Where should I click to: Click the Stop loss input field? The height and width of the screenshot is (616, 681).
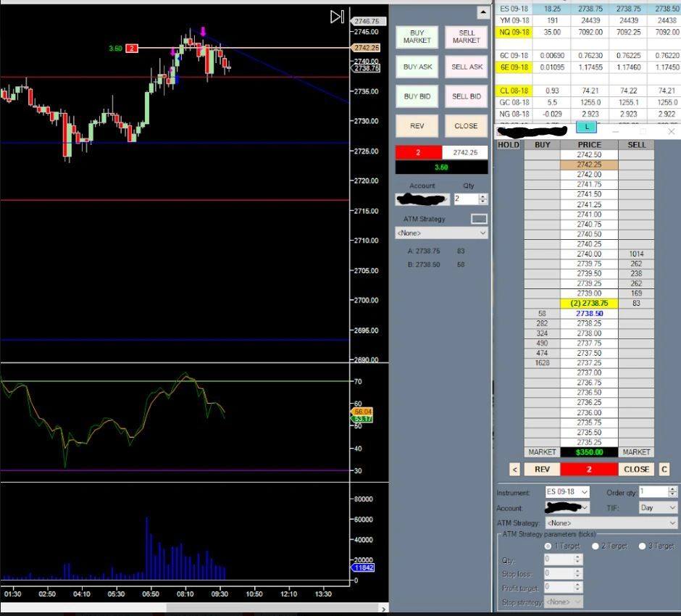click(559, 573)
